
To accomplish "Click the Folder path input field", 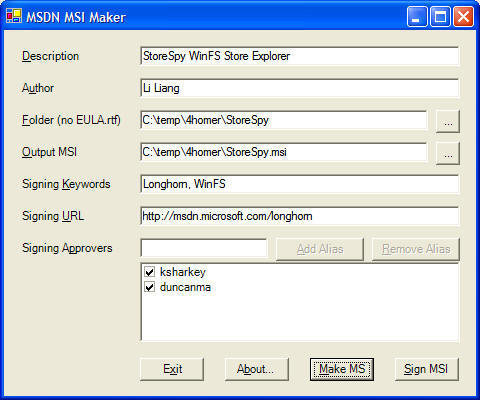I will point(284,120).
